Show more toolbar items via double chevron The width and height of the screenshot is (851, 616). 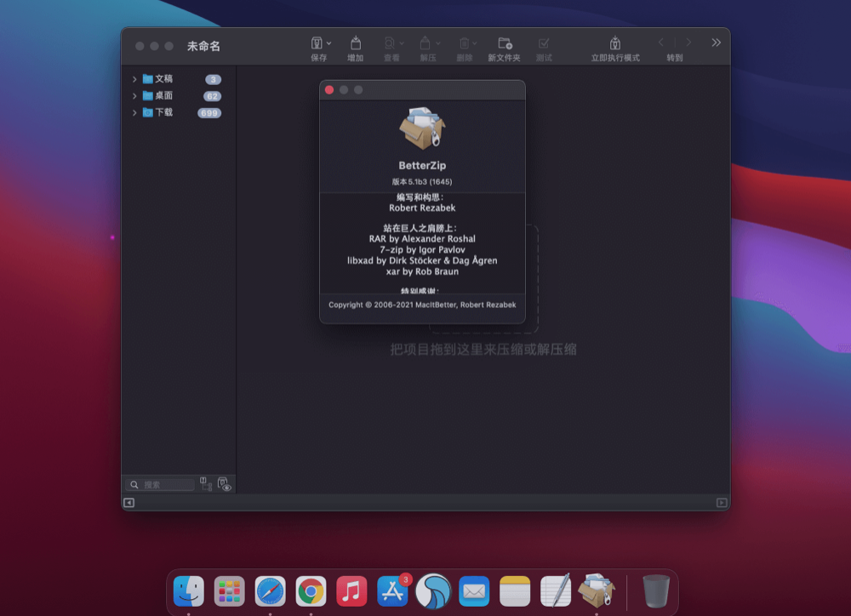716,43
